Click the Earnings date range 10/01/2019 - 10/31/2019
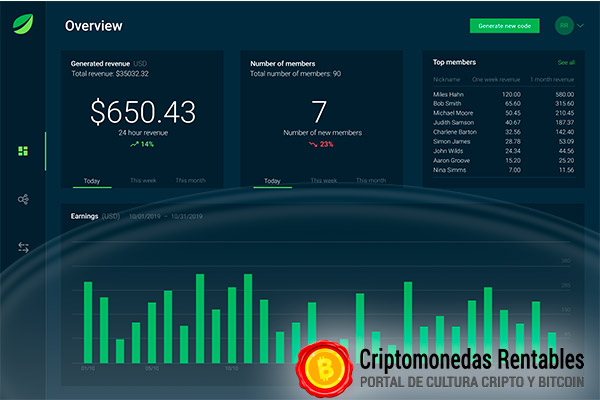 [x=166, y=216]
